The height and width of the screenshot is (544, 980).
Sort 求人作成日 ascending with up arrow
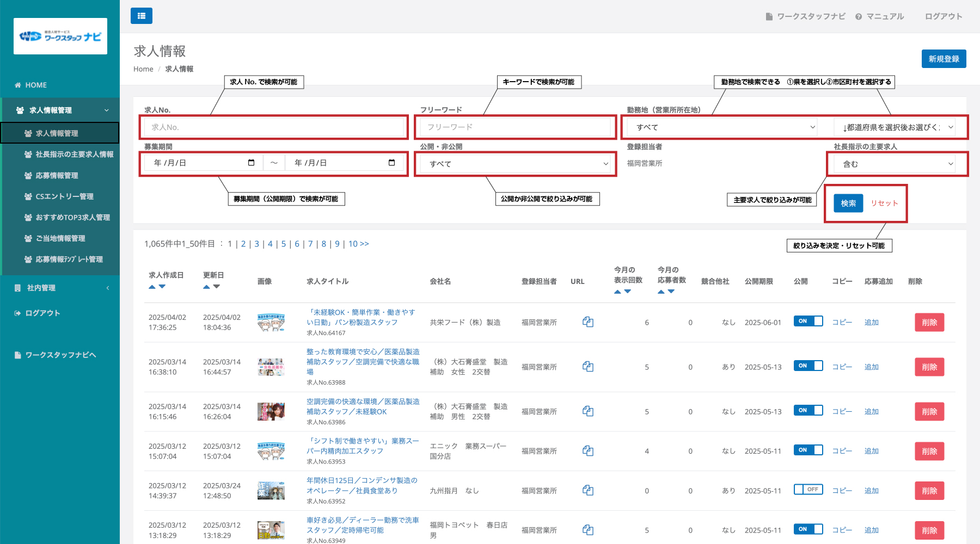click(152, 287)
